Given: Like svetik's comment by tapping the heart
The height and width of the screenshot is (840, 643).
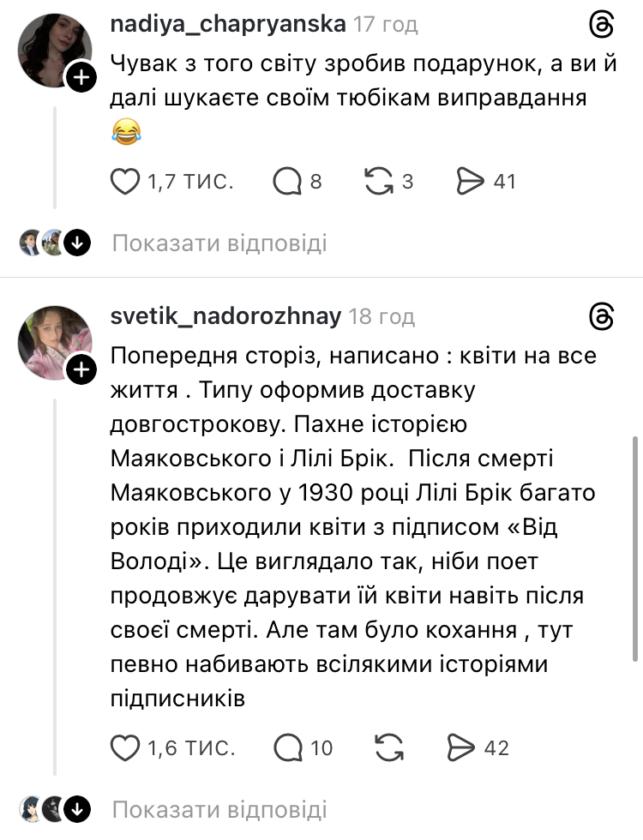Looking at the screenshot, I should [125, 747].
